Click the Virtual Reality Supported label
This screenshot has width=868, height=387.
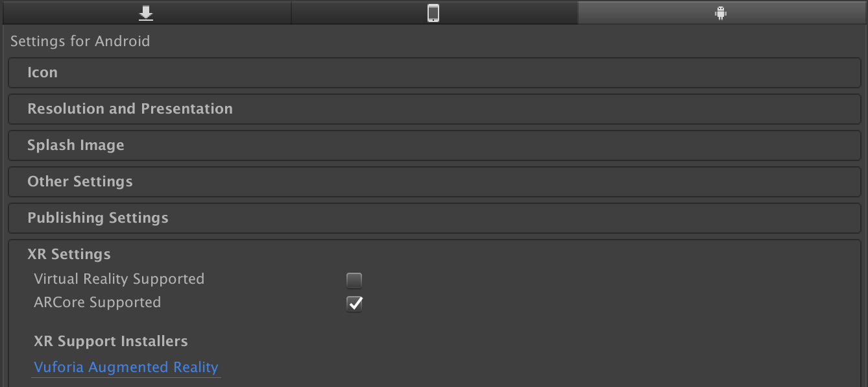pyautogui.click(x=119, y=279)
